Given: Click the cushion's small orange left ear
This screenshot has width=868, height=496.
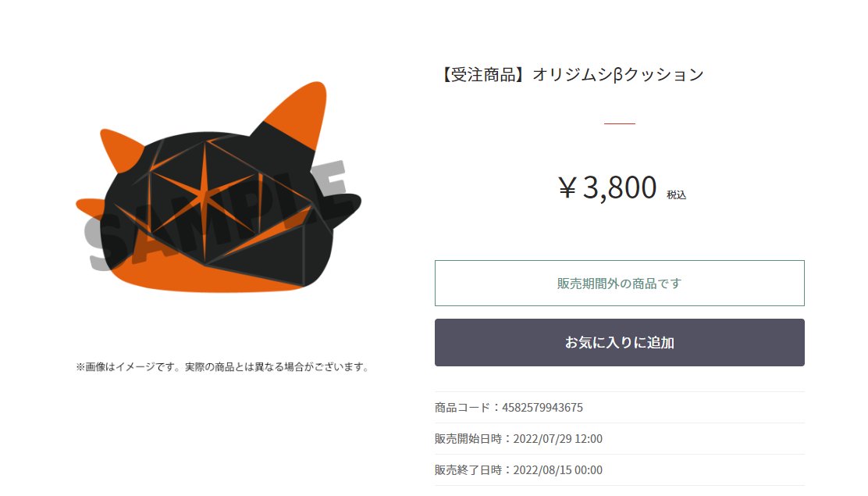Looking at the screenshot, I should click(x=121, y=150).
